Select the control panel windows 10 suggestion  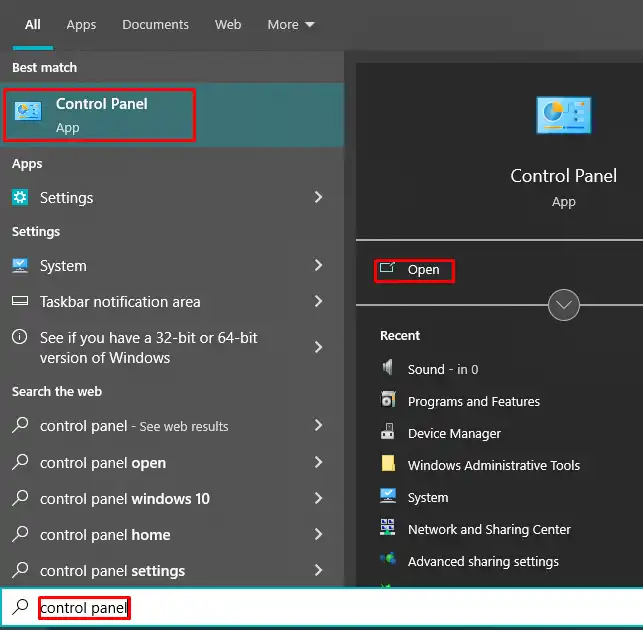click(125, 499)
